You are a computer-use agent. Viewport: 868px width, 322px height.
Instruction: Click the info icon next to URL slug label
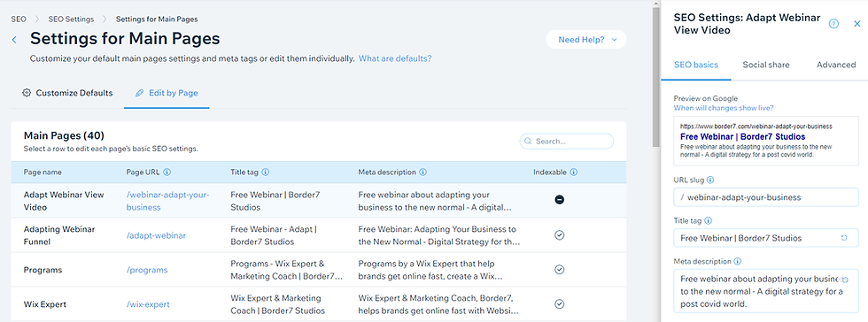[710, 180]
